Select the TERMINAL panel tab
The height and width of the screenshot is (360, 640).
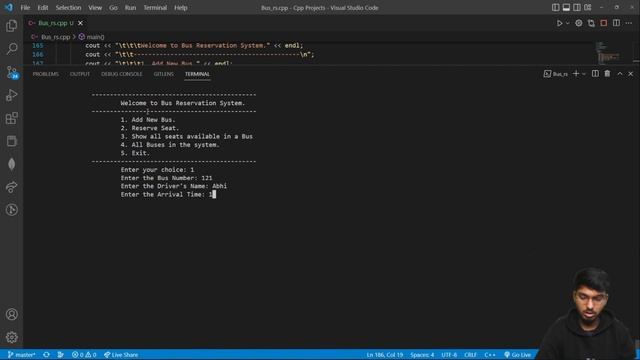[x=197, y=74]
